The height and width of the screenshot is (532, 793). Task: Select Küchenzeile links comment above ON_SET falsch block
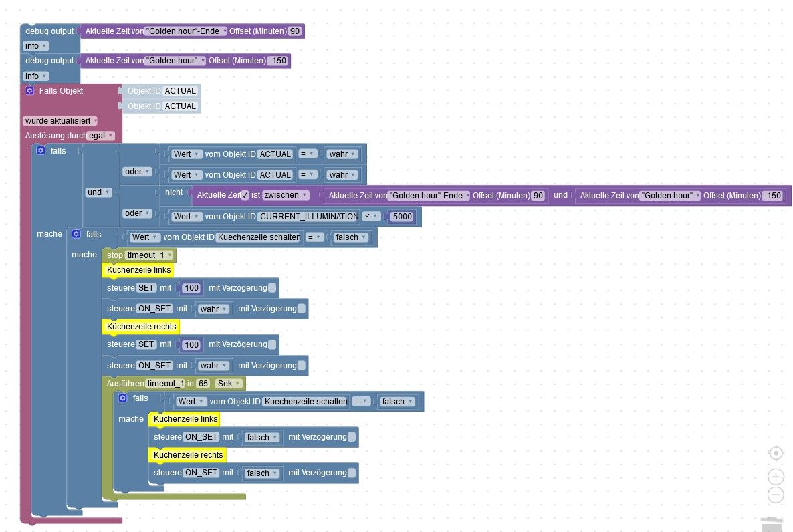coord(186,419)
